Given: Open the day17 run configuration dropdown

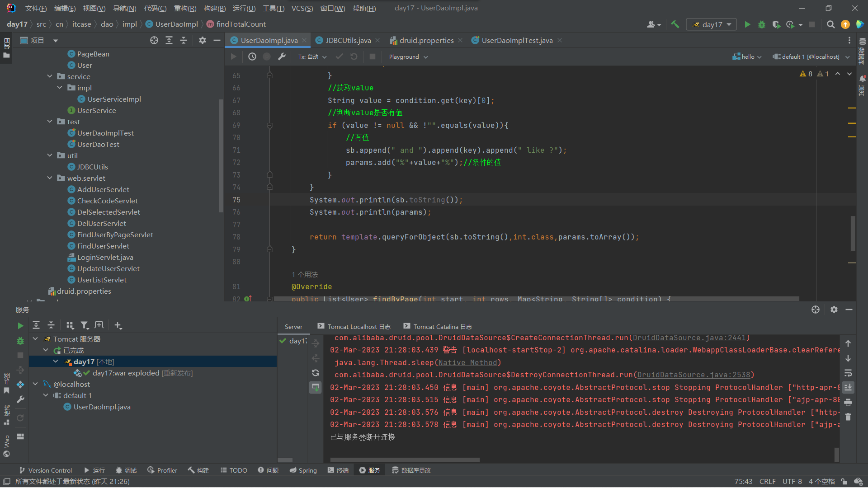Looking at the screenshot, I should [712, 24].
